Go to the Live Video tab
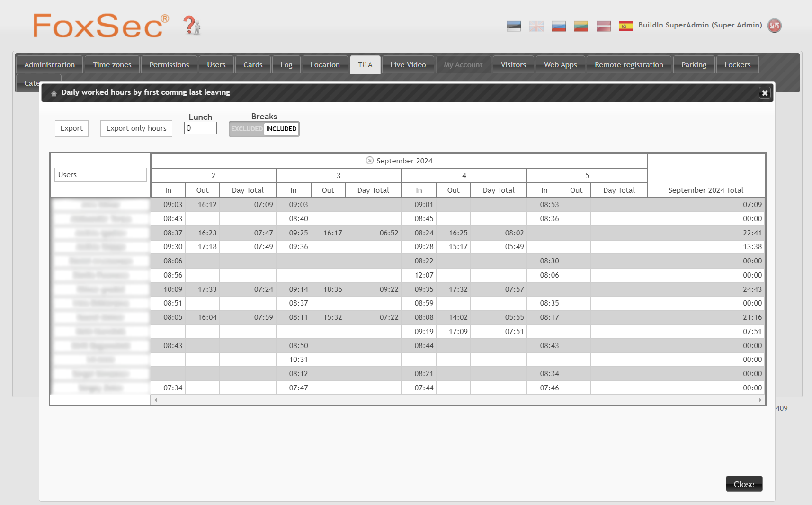Image resolution: width=812 pixels, height=505 pixels. (x=408, y=65)
